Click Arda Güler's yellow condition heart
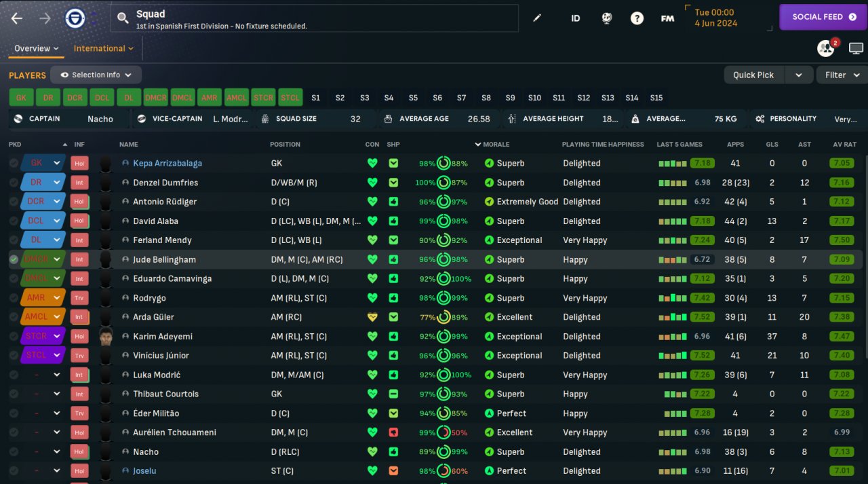This screenshot has width=868, height=484. coord(372,317)
